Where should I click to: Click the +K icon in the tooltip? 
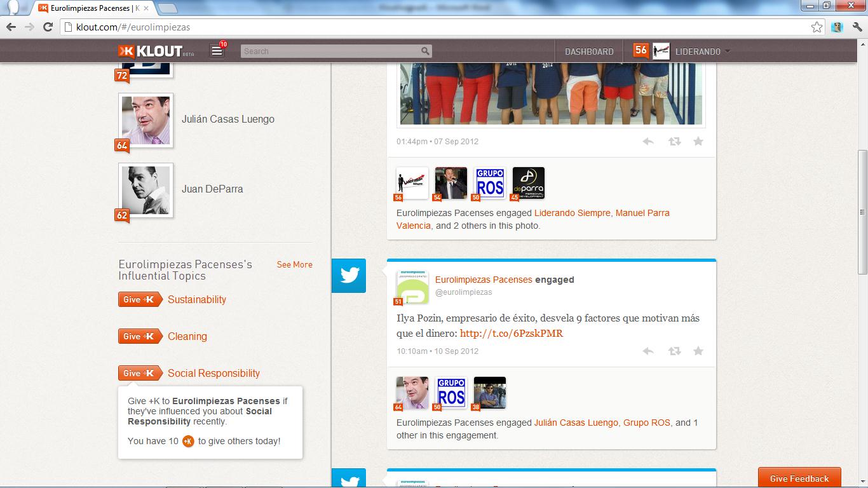(188, 441)
